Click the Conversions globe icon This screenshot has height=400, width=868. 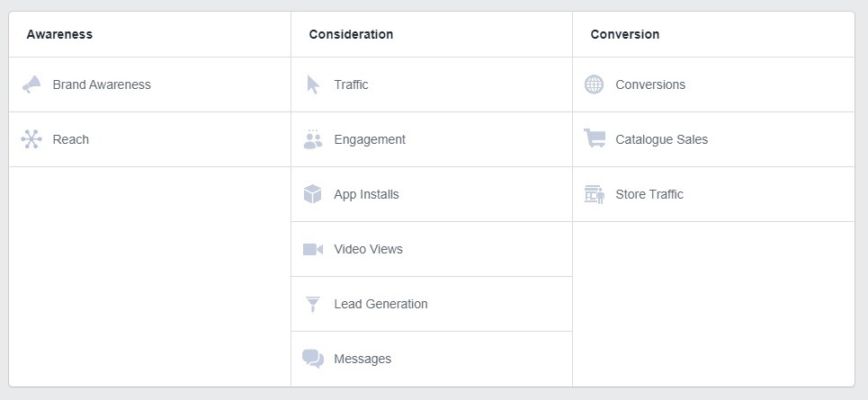594,84
